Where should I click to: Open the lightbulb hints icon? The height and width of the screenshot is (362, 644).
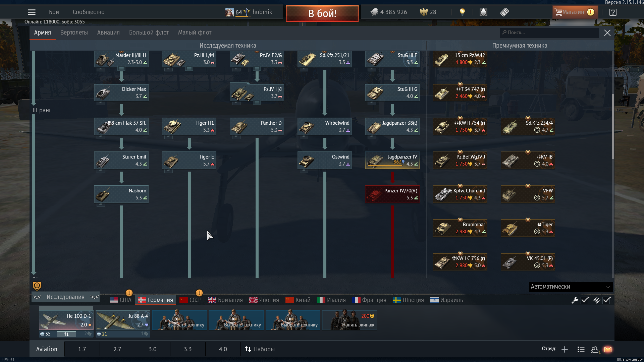[462, 12]
